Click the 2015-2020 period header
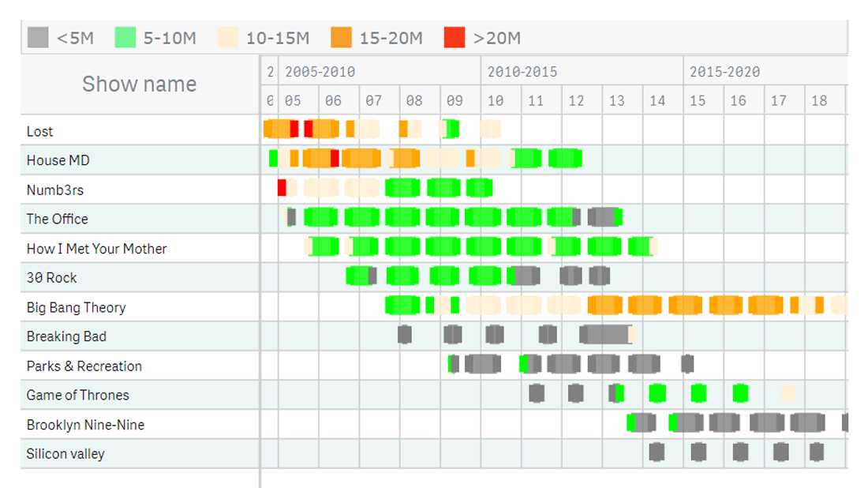 pyautogui.click(x=724, y=72)
